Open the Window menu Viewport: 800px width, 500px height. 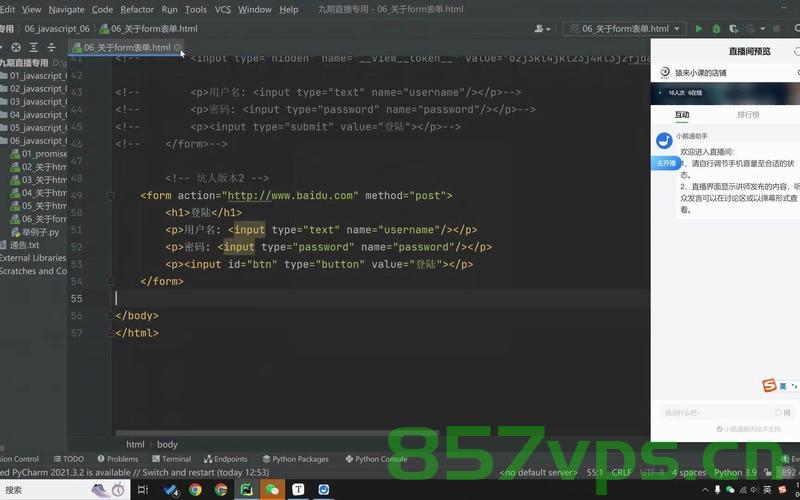click(x=255, y=10)
